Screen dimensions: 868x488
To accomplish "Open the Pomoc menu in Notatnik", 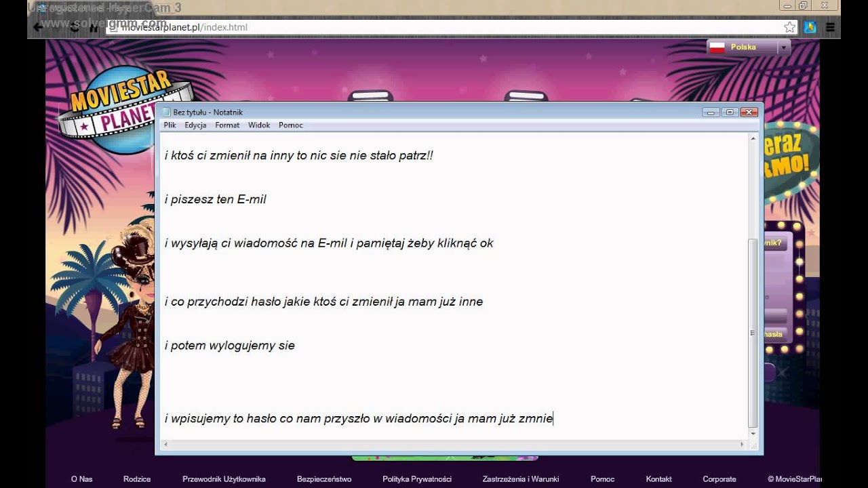I will coord(291,125).
